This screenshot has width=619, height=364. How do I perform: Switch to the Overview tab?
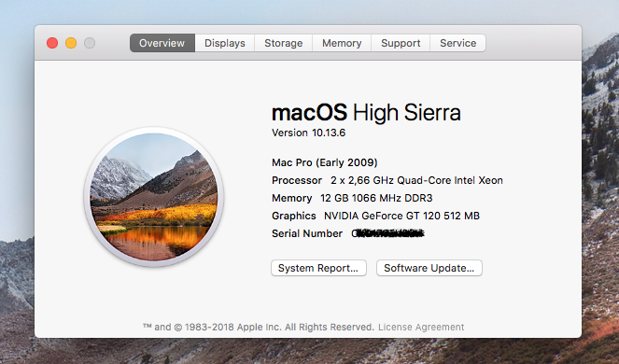(162, 43)
